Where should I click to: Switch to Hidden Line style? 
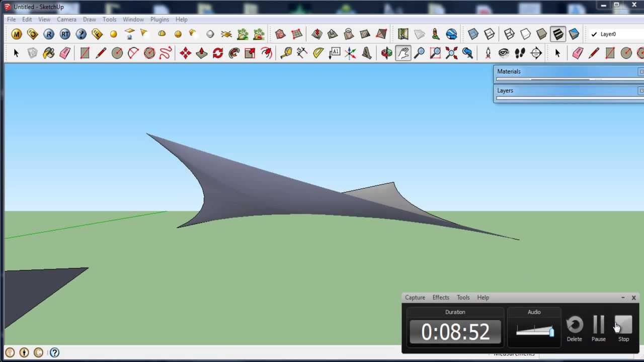[525, 34]
